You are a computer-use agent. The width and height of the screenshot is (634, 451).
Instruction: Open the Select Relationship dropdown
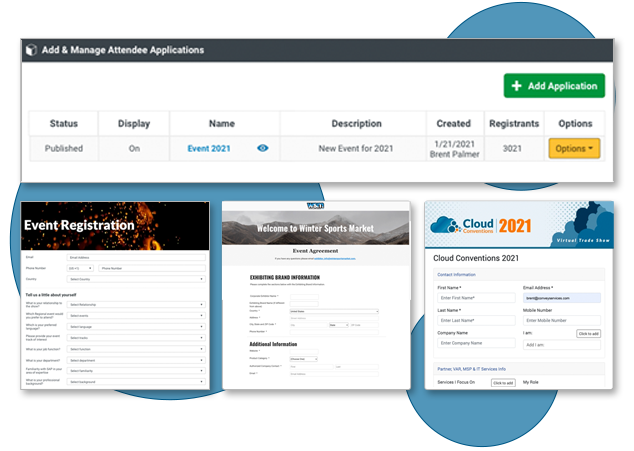tap(136, 305)
